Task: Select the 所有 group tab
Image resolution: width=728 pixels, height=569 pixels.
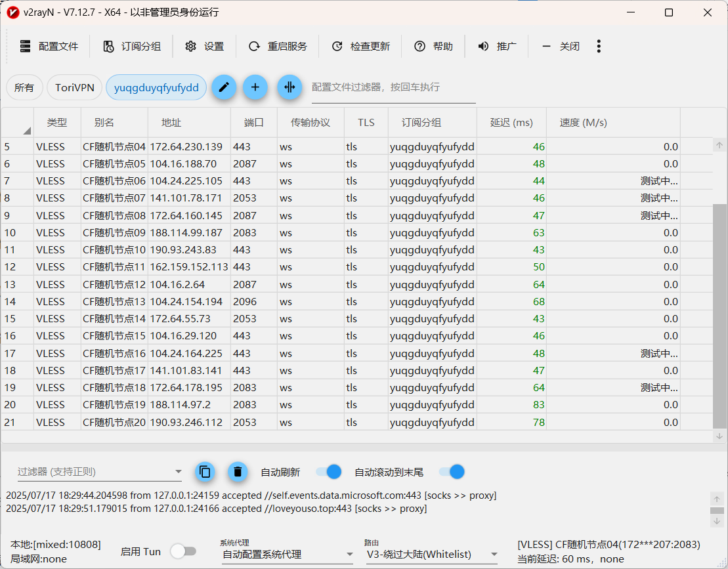Action: click(24, 87)
